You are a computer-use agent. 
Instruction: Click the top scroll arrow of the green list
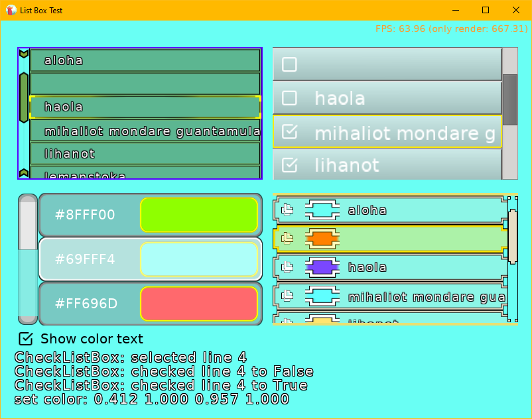point(24,54)
